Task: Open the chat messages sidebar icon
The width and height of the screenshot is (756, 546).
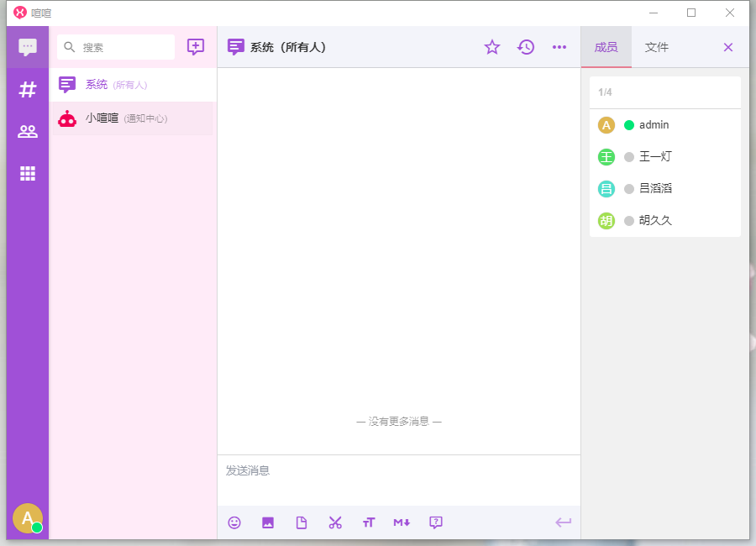Action: (28, 47)
